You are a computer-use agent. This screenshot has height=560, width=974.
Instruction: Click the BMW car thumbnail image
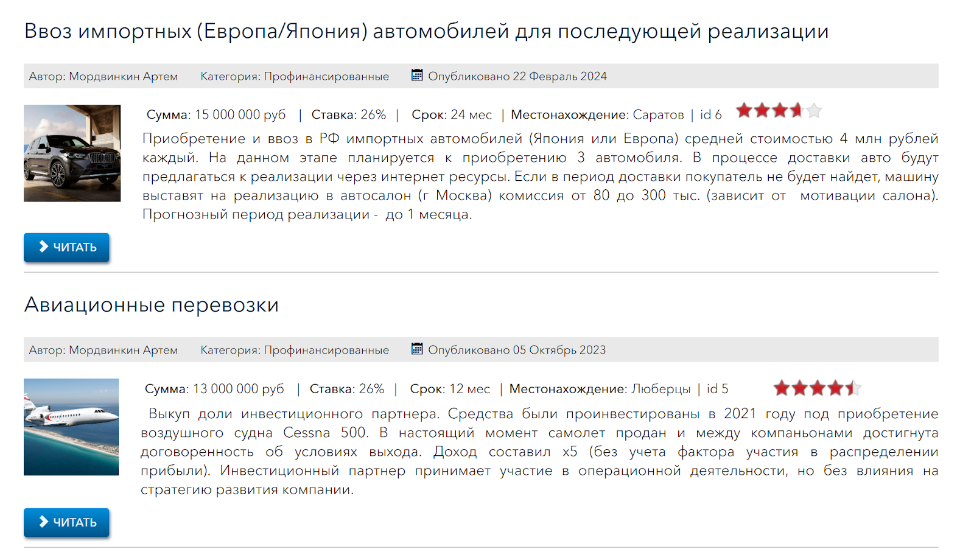[72, 153]
